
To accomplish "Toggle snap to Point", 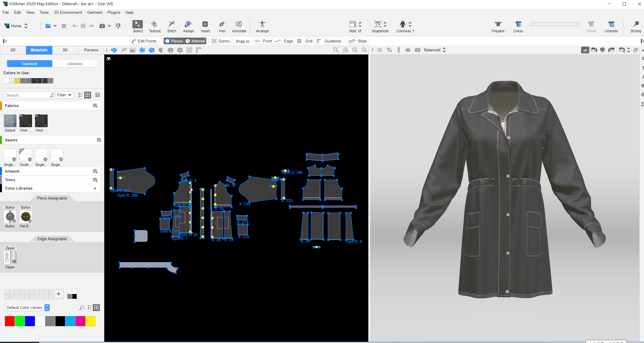I will (263, 41).
